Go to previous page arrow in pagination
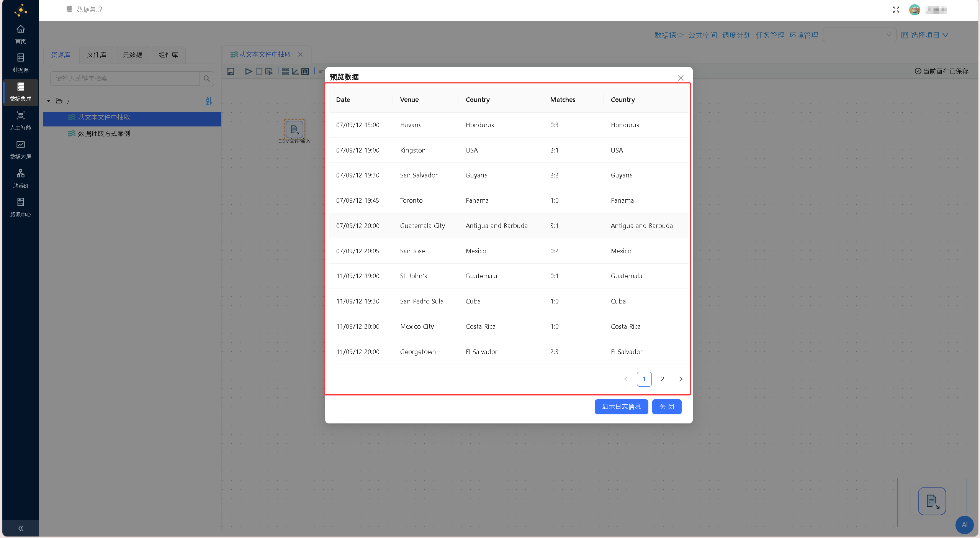 [x=626, y=379]
